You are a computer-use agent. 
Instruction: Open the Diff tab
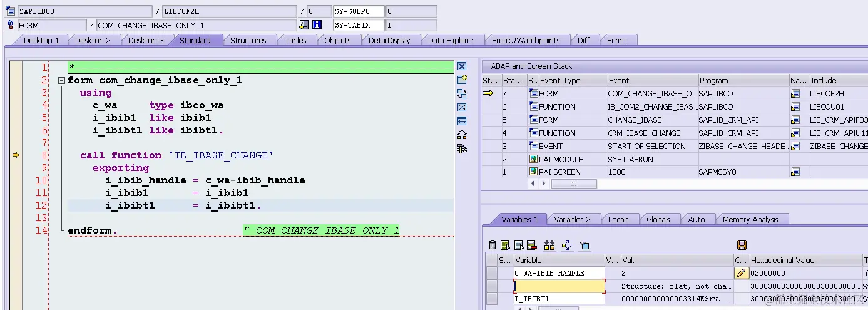pos(583,40)
